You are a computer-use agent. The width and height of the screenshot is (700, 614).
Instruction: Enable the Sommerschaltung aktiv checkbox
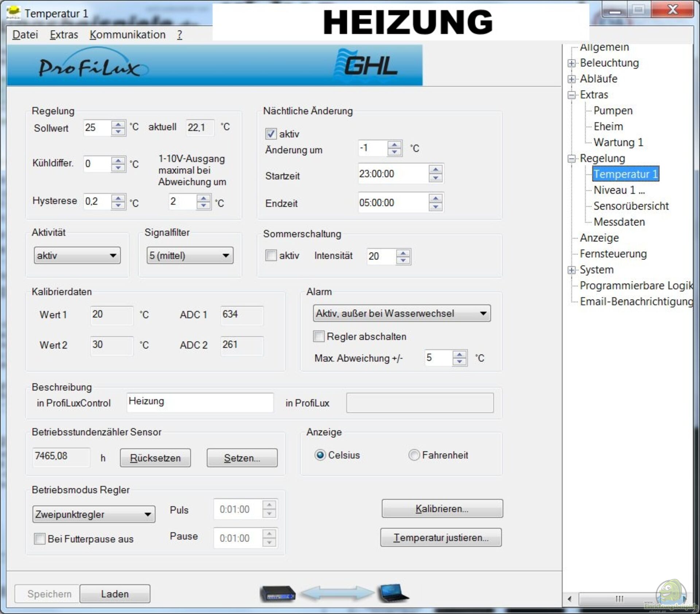click(271, 255)
